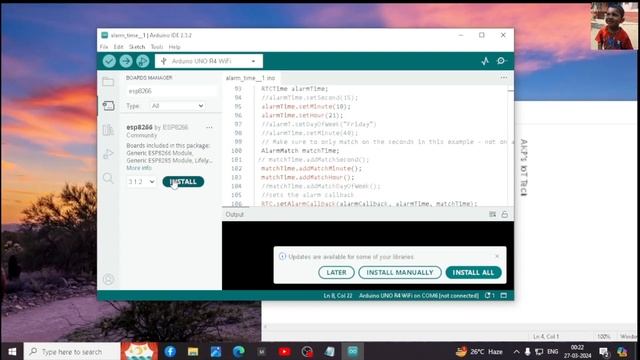Click the Verify sketch checkmark button
This screenshot has width=640, height=360.
coord(109,61)
